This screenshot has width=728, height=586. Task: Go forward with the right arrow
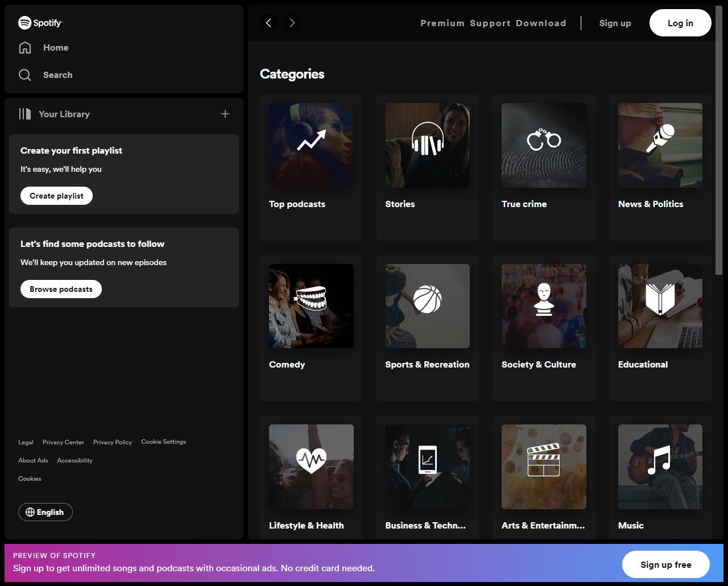pyautogui.click(x=292, y=23)
